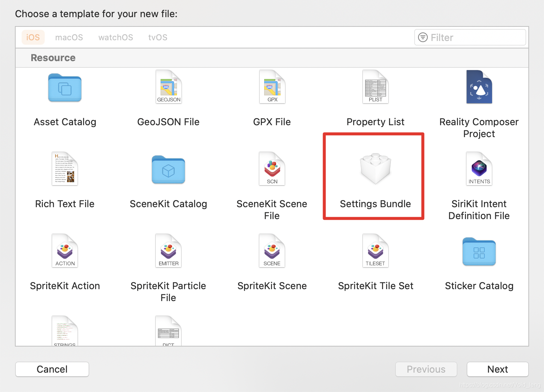This screenshot has width=544, height=392.
Task: Click the "GeoJSON File" label
Action: pos(168,122)
